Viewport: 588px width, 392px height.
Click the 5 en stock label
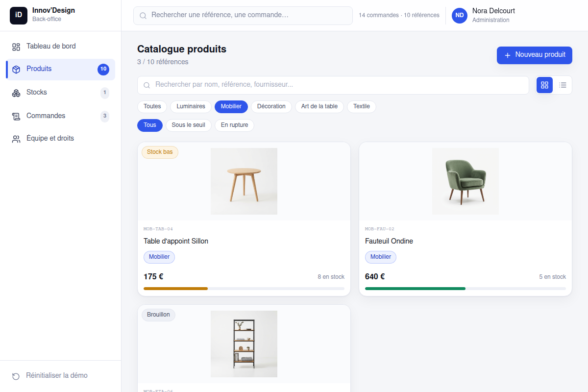(553, 277)
